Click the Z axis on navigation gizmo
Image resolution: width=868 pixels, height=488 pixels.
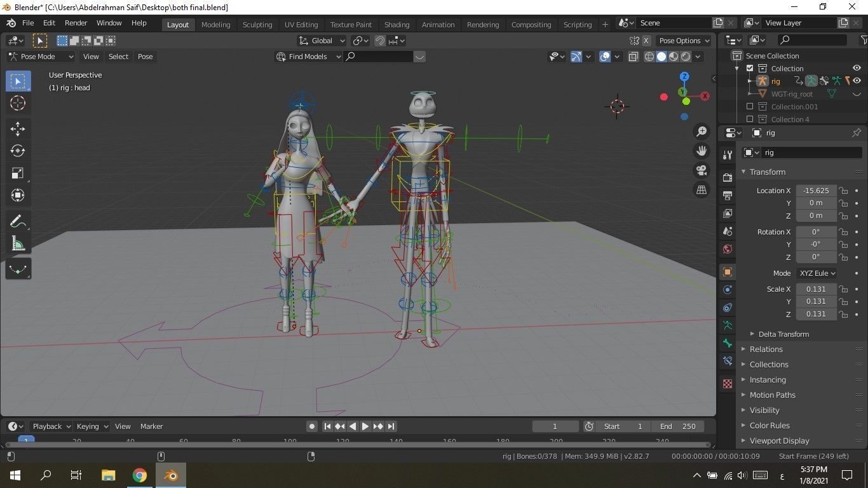(684, 76)
